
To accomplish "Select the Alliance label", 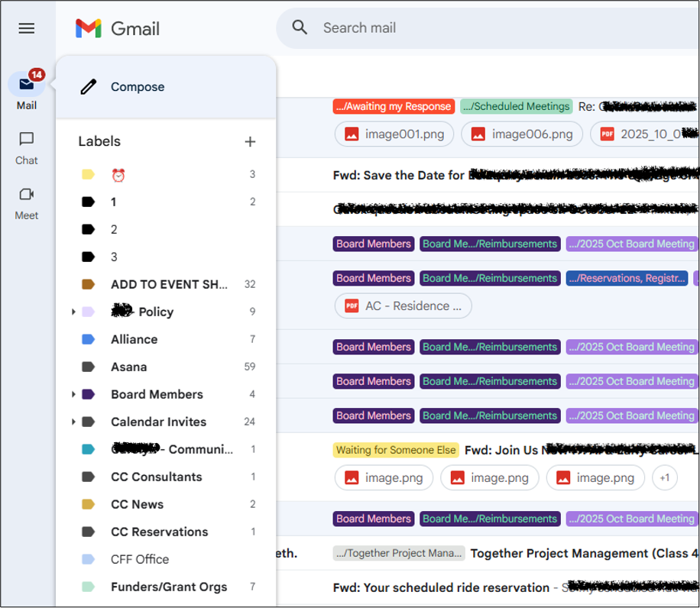I will click(134, 339).
